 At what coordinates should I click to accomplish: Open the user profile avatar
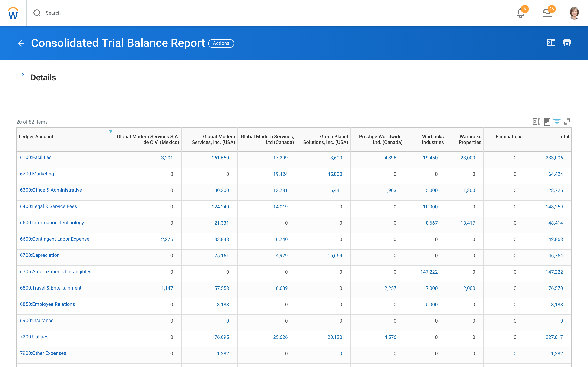pos(574,13)
